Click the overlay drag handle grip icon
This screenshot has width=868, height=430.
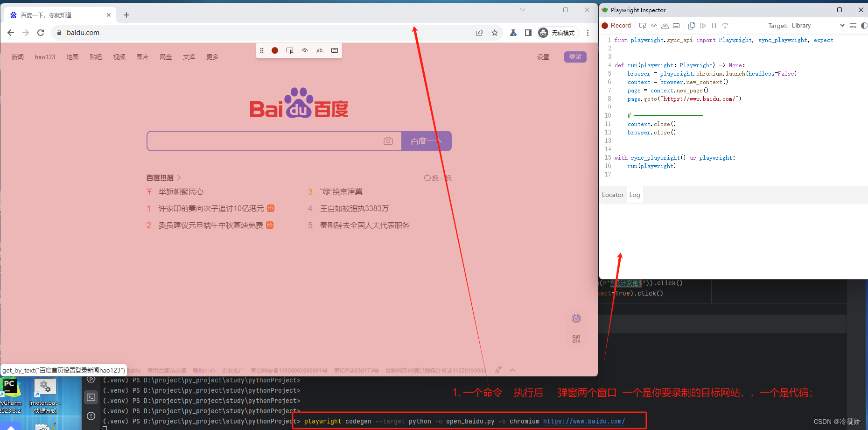click(262, 50)
